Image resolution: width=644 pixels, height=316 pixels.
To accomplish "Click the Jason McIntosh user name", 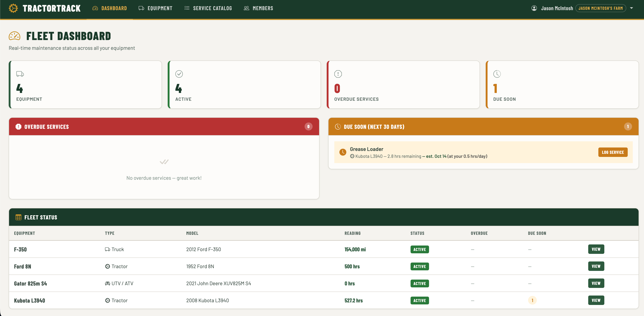I will coord(557,8).
